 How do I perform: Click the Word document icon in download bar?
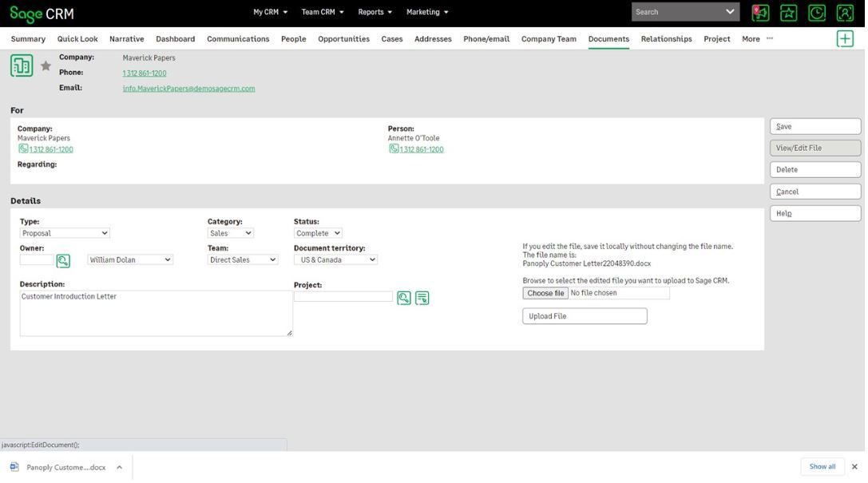[x=14, y=467]
